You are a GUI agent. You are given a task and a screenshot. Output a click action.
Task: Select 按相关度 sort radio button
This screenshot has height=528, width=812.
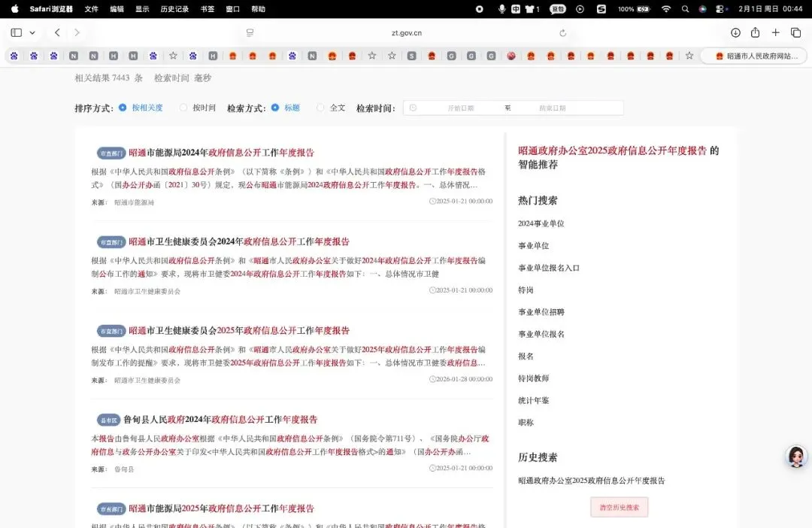(x=123, y=108)
